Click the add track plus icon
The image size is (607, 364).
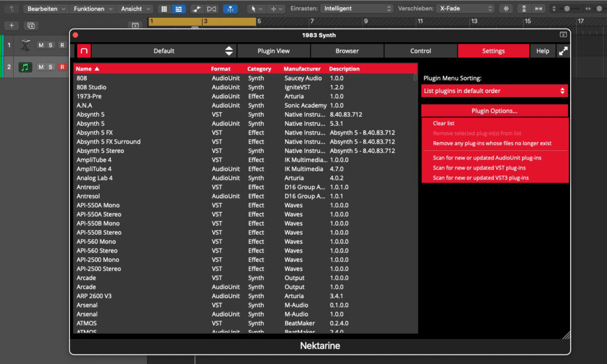tap(12, 25)
